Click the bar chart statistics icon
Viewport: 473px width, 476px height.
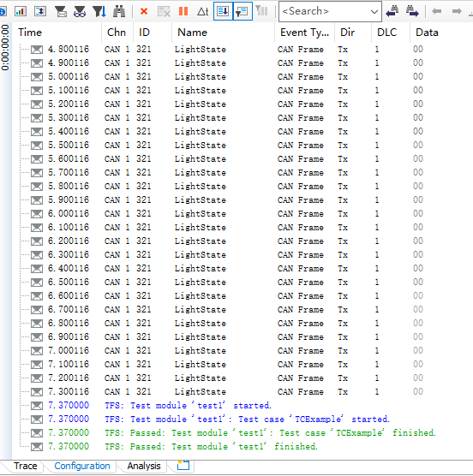[x=21, y=11]
